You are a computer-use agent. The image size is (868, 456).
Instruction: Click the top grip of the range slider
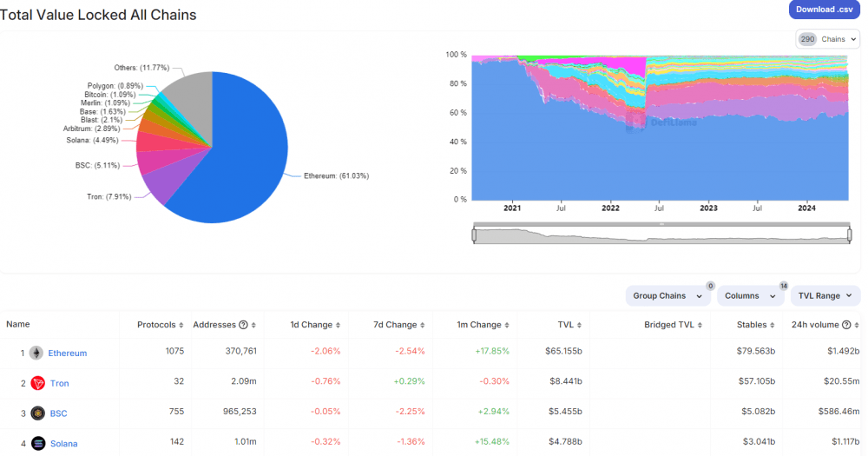pyautogui.click(x=661, y=224)
